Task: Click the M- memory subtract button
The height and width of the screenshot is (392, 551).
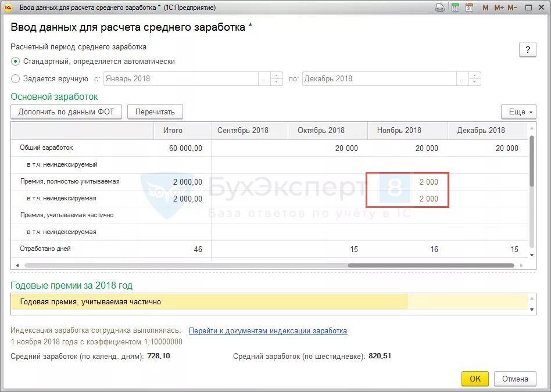Action: click(x=512, y=8)
